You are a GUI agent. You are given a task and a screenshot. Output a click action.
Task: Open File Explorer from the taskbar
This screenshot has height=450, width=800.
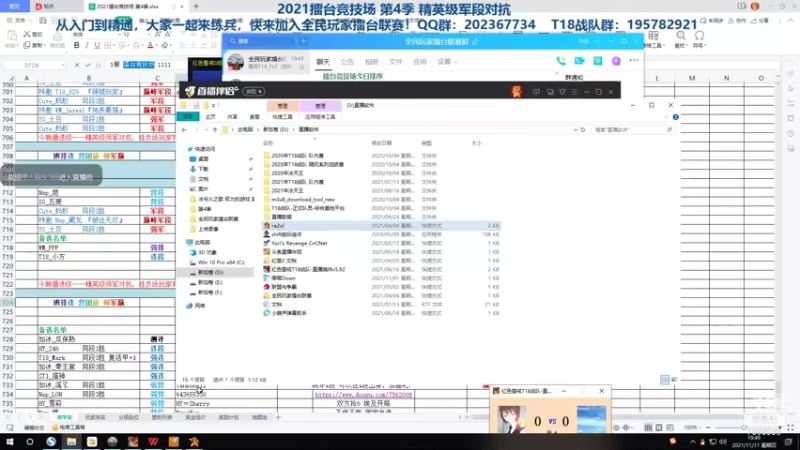pos(71,441)
